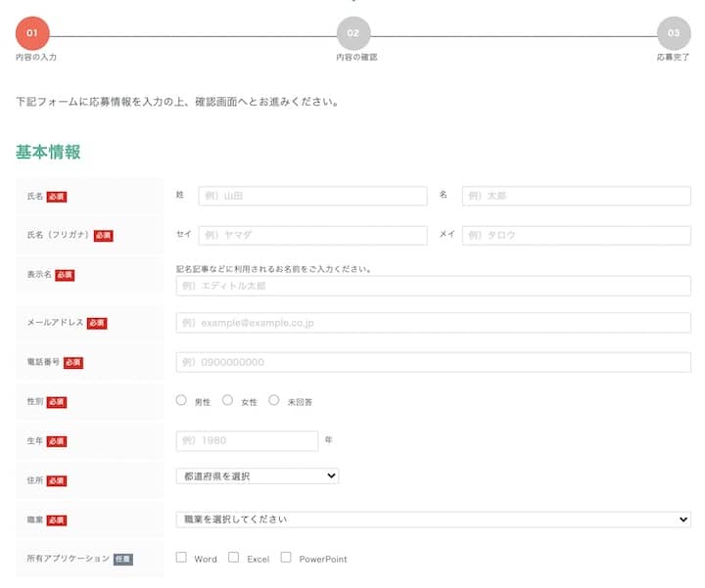Click the 電話番号 phone number field
The width and height of the screenshot is (705, 588).
click(x=433, y=362)
